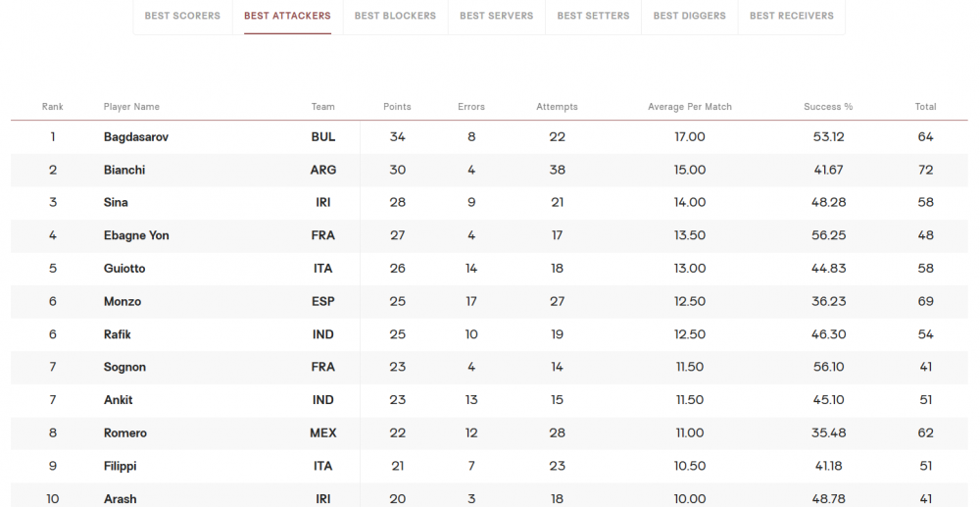The height and width of the screenshot is (507, 980).
Task: Open the Best Blockers tab
Action: [395, 16]
